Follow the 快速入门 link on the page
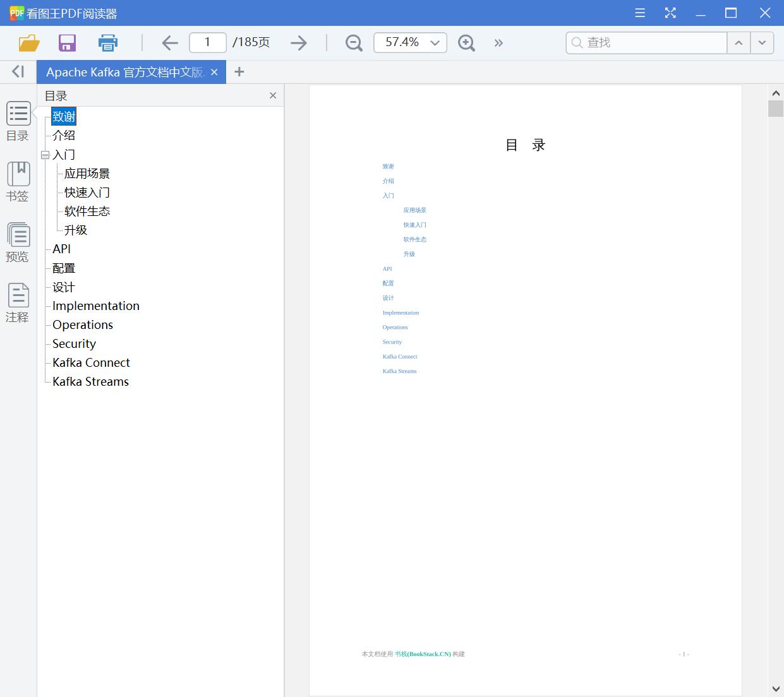 (415, 225)
